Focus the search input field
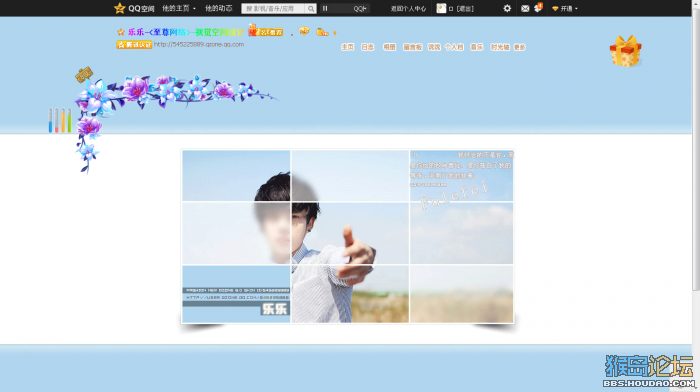 click(273, 8)
